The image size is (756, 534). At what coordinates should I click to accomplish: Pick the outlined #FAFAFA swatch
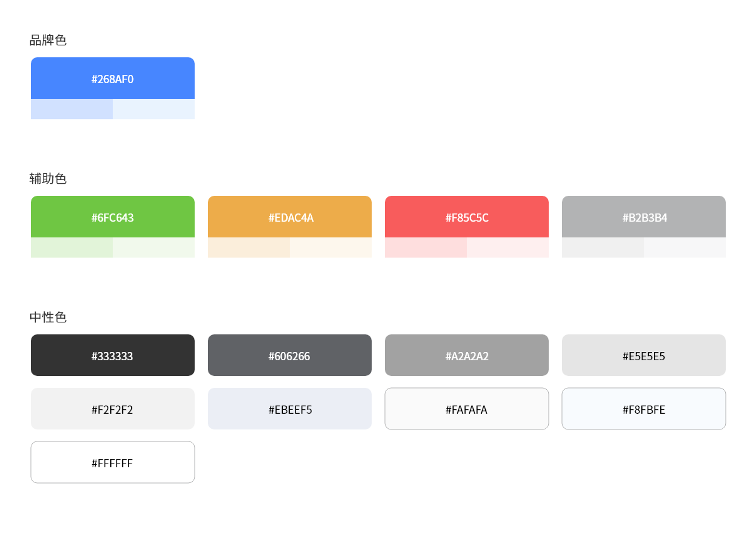pos(467,409)
